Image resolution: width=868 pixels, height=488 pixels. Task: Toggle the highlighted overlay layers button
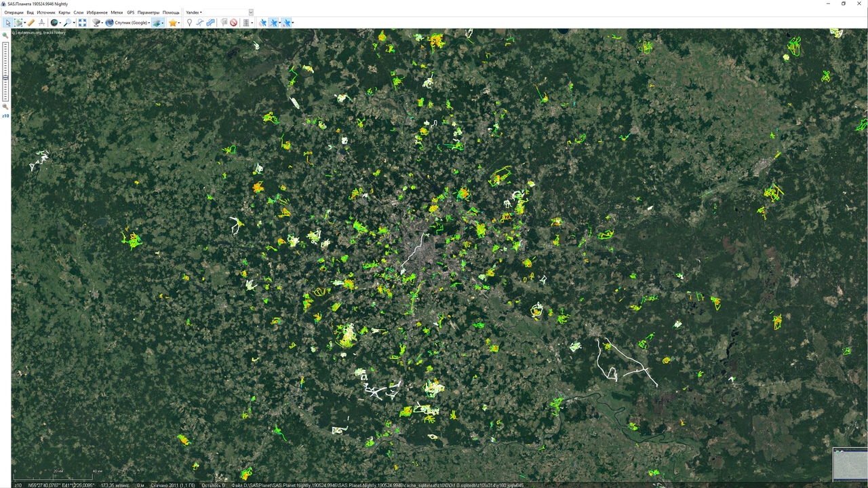pos(157,22)
